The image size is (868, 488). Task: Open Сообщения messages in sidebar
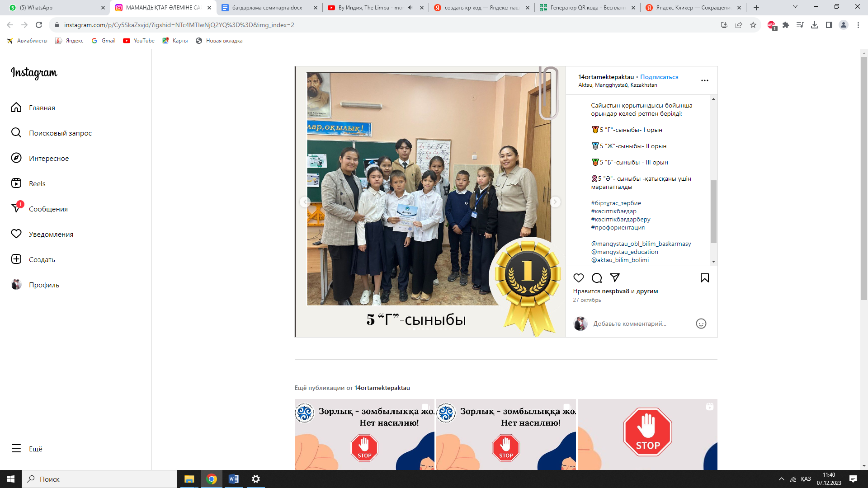coord(48,209)
